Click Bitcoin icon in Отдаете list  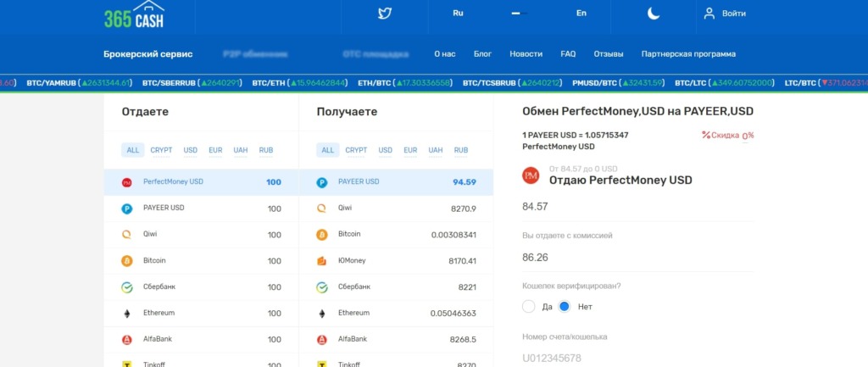point(127,261)
